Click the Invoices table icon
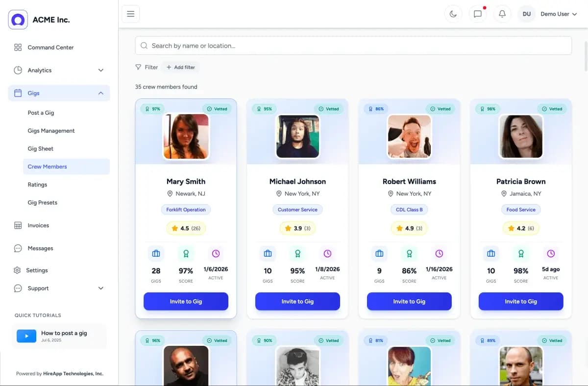Screen dimensions: 588x386 (x=18, y=225)
